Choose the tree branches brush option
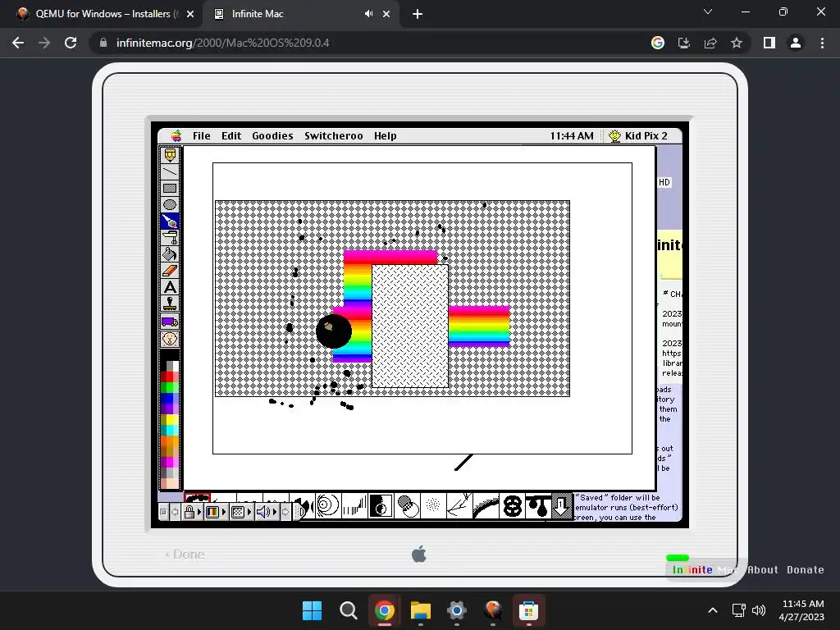This screenshot has width=840, height=630. (x=459, y=505)
